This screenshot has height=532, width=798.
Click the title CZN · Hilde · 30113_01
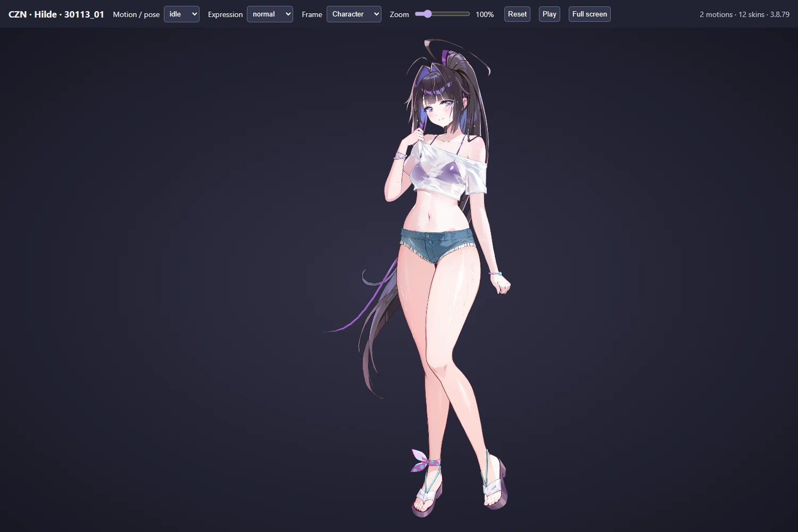click(x=56, y=14)
